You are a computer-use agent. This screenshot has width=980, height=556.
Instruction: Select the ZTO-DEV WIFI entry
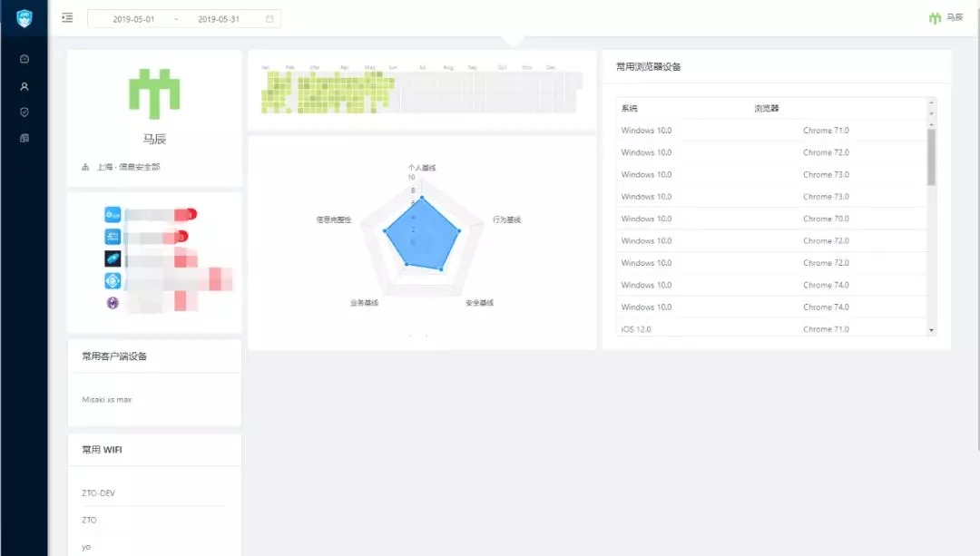(x=97, y=493)
